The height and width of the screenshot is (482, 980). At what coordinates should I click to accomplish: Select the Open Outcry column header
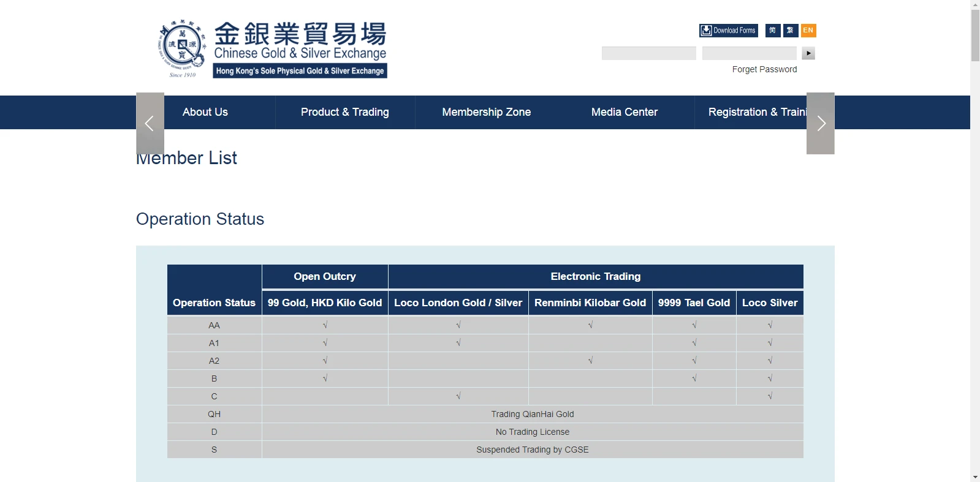pos(325,276)
